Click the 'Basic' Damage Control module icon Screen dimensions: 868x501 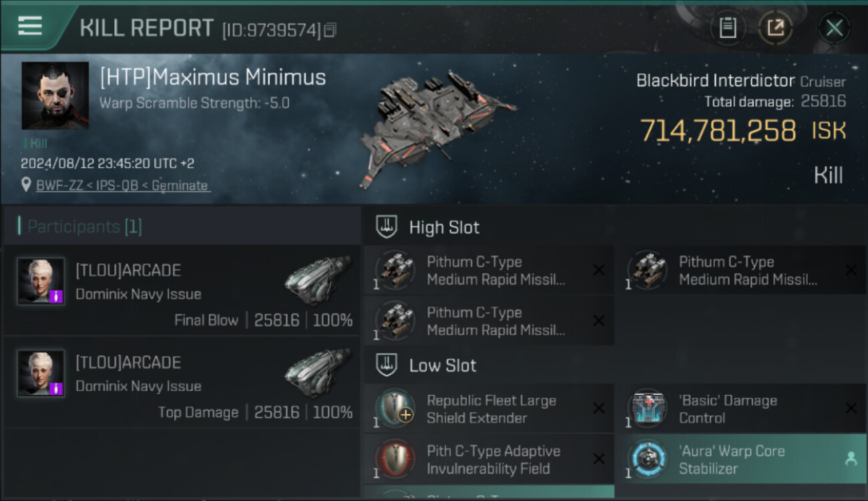[647, 409]
